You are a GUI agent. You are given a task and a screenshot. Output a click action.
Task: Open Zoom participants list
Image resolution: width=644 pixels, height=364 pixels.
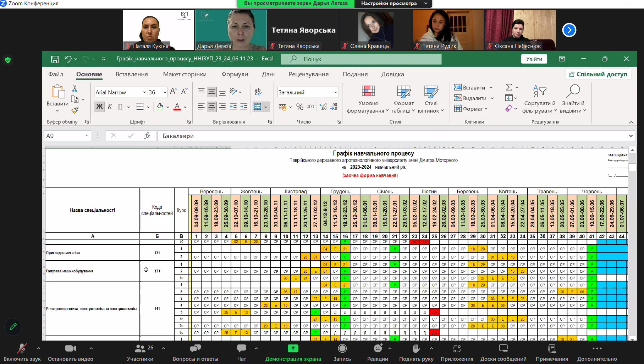[140, 352]
